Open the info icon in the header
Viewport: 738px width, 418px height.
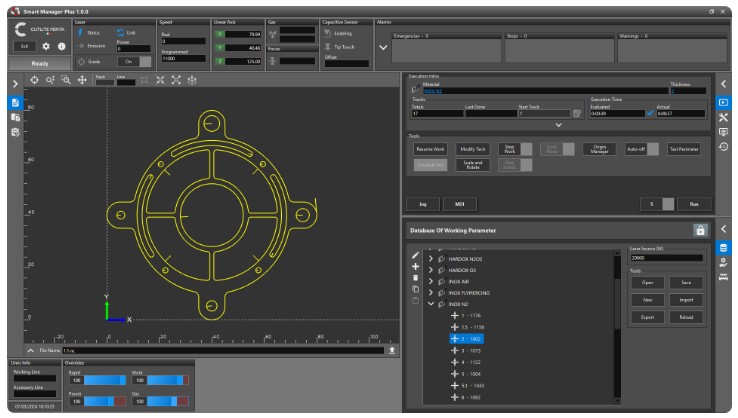(61, 46)
